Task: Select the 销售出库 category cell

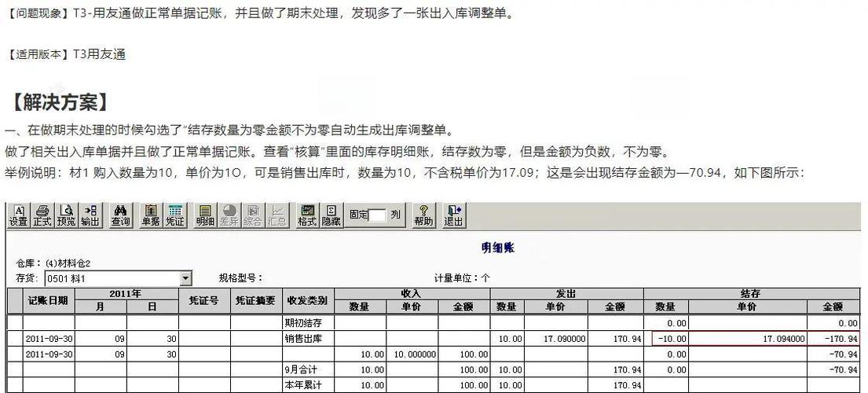Action: (x=309, y=338)
